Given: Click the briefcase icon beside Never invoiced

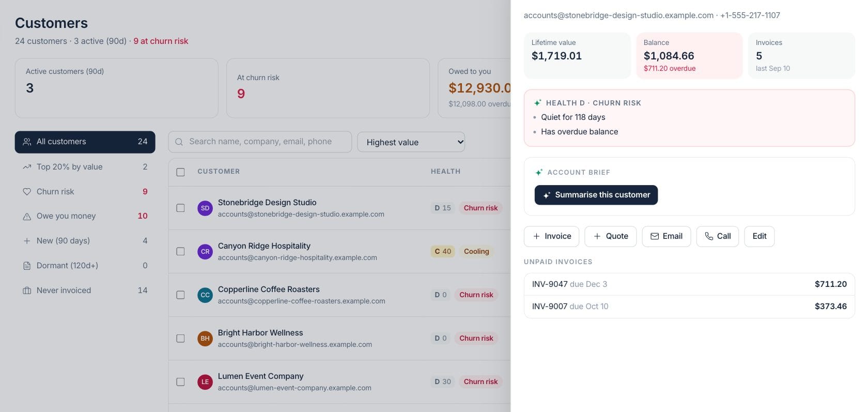Looking at the screenshot, I should (27, 291).
